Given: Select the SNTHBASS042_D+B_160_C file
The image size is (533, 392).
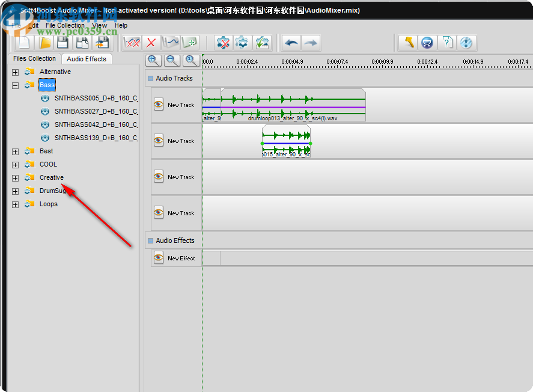Looking at the screenshot, I should click(96, 125).
